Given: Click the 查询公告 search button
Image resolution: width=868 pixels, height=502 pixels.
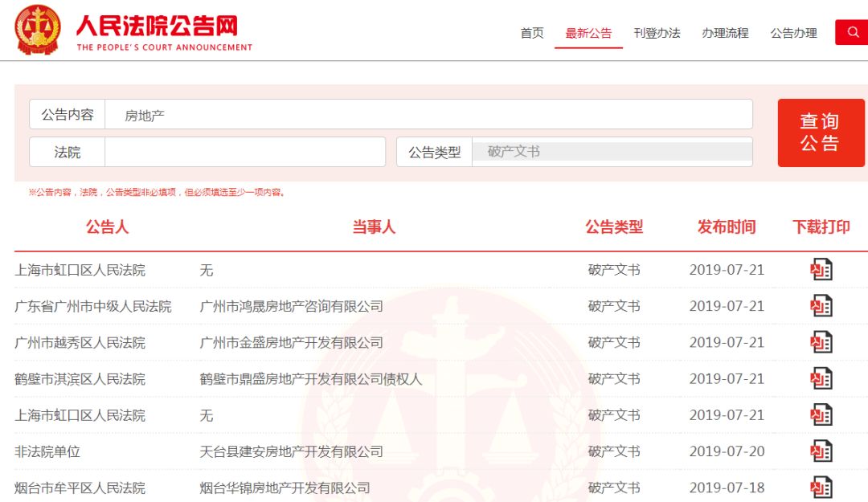Looking at the screenshot, I should point(821,133).
